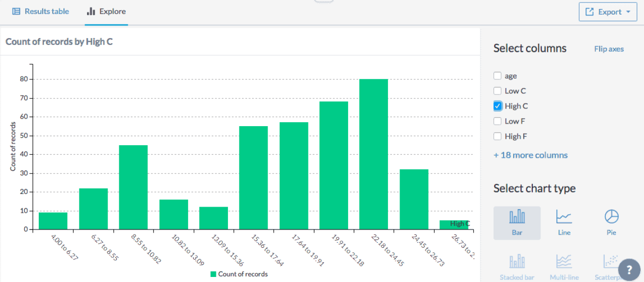Click the Count of records y-axis label
The width and height of the screenshot is (644, 282).
13,147
